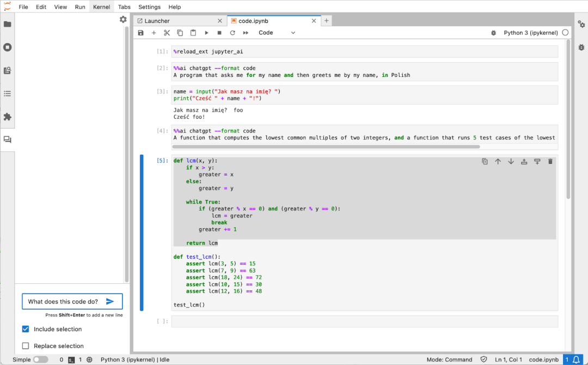Send the chat message with arrow icon

(x=110, y=301)
